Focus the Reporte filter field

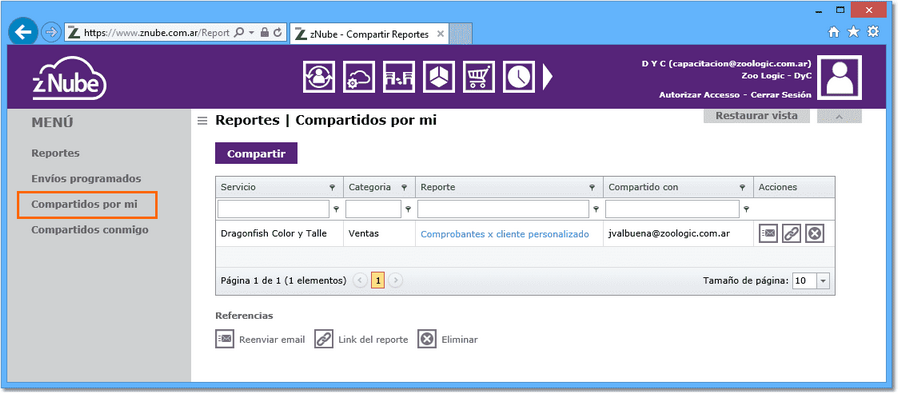tap(503, 209)
